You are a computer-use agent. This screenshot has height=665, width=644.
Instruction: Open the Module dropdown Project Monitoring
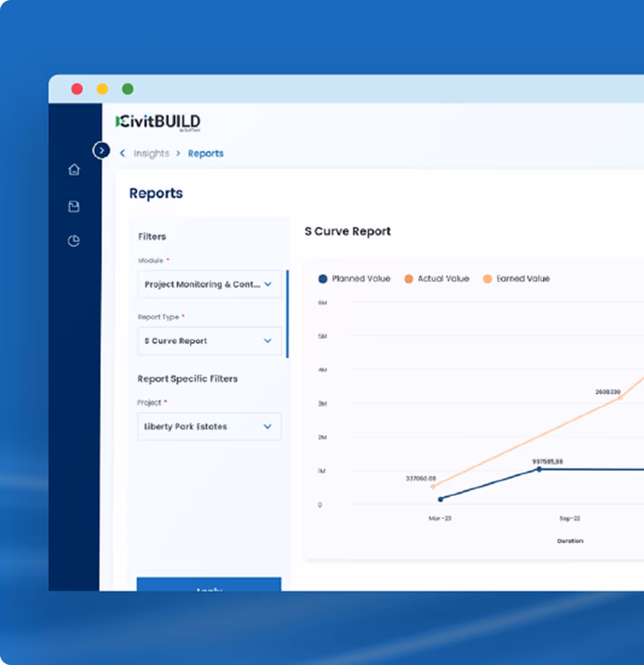[210, 284]
